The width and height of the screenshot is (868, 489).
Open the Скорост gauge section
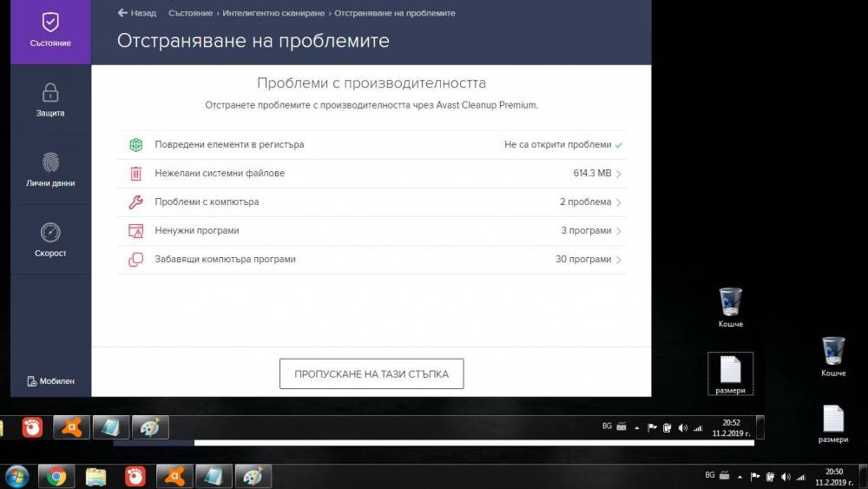50,240
